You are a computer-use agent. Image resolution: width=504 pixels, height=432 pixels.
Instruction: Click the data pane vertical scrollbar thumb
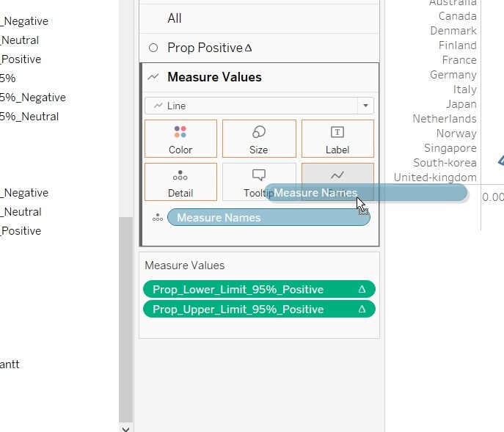[x=125, y=315]
